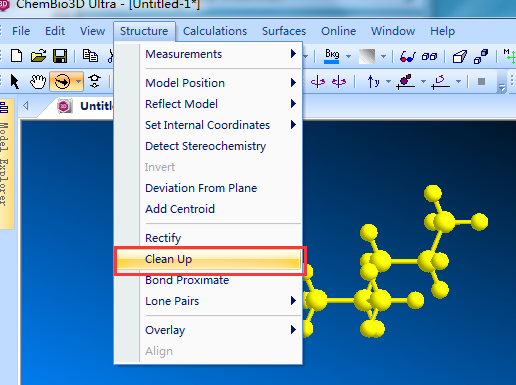Open the Calculations menu
Screen dimensions: 516x385
pyautogui.click(x=215, y=31)
